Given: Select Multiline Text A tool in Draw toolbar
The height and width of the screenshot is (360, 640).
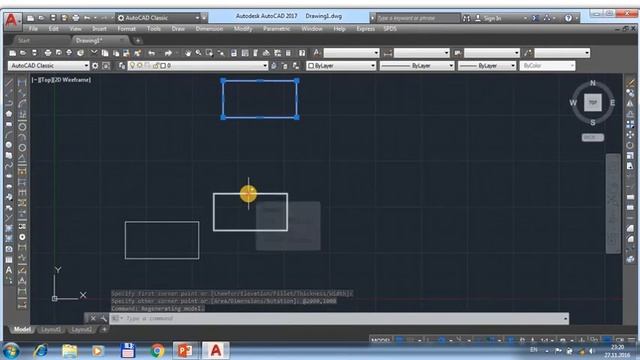Looking at the screenshot, I should (9, 270).
